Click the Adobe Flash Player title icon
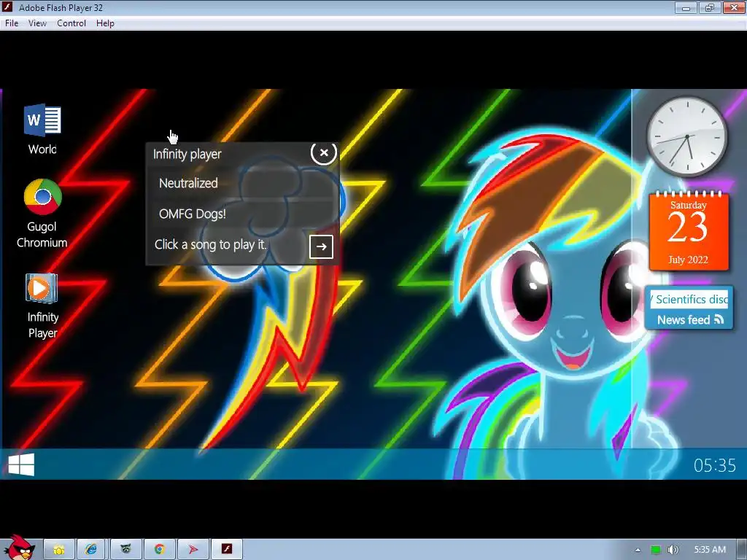The image size is (747, 560). pos(7,7)
